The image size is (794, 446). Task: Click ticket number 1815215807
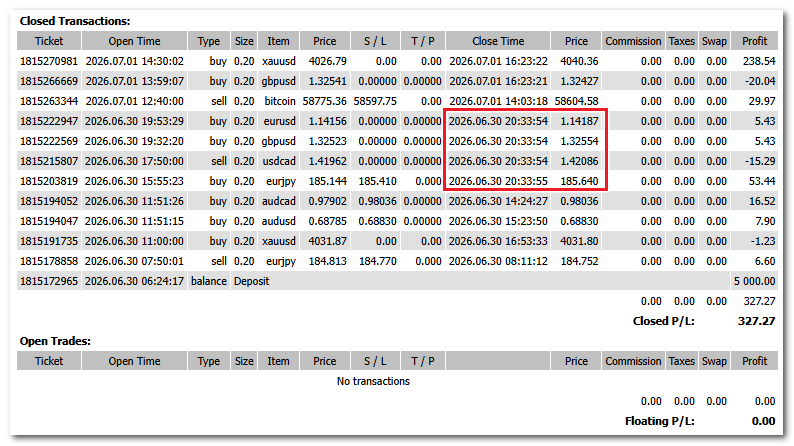[49, 161]
